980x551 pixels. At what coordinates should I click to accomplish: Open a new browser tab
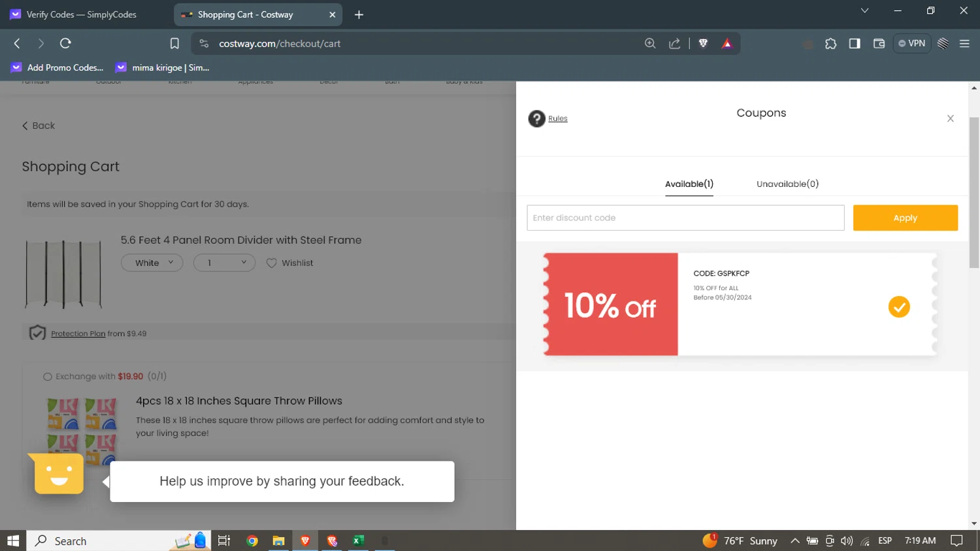[359, 14]
